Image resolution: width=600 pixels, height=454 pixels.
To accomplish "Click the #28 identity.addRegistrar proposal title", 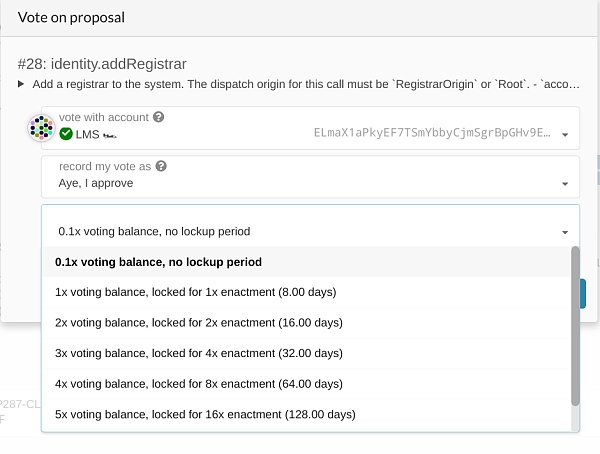I will point(100,63).
